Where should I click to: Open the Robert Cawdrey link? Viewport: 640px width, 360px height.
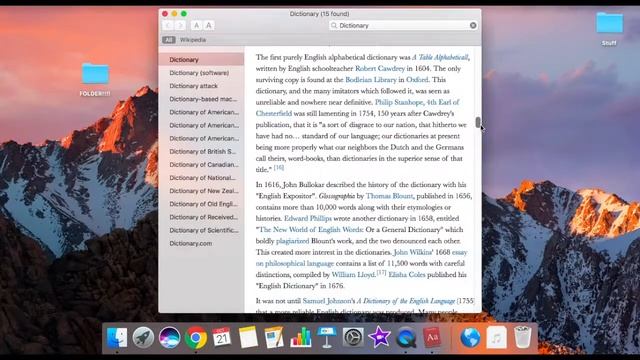click(380, 69)
